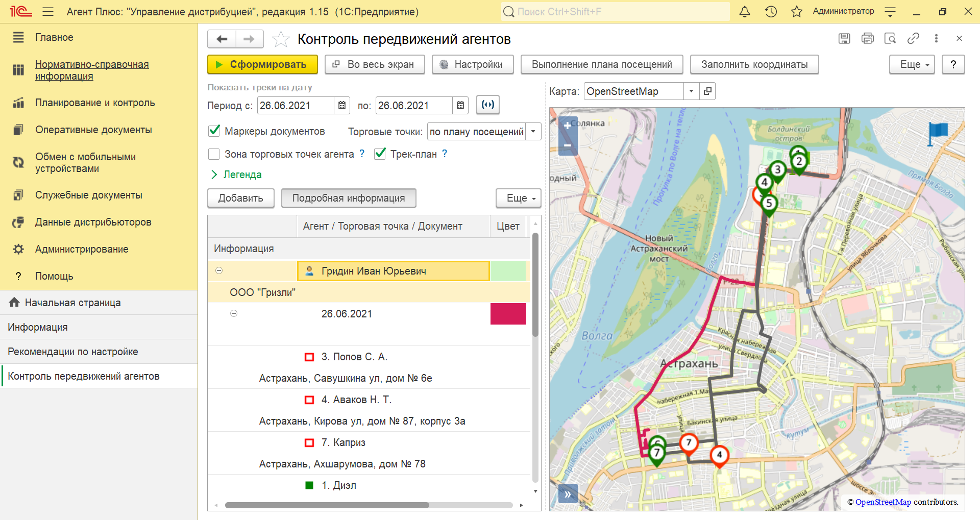Viewport: 980px width, 520px height.
Task: Toggle the Трек-план checkbox
Action: click(380, 154)
